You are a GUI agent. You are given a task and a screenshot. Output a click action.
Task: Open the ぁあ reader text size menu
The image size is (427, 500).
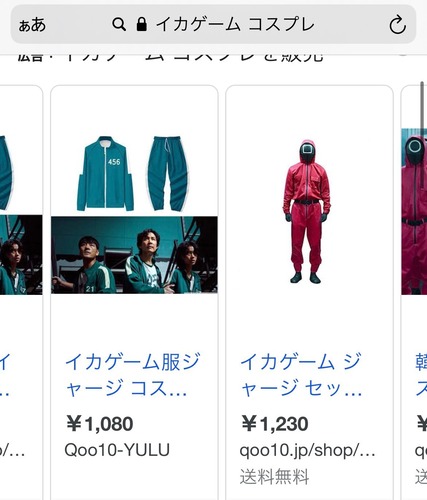[x=32, y=25]
